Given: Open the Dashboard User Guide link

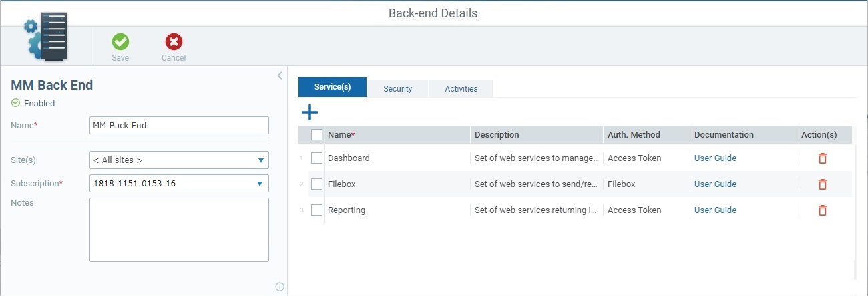Looking at the screenshot, I should click(715, 158).
